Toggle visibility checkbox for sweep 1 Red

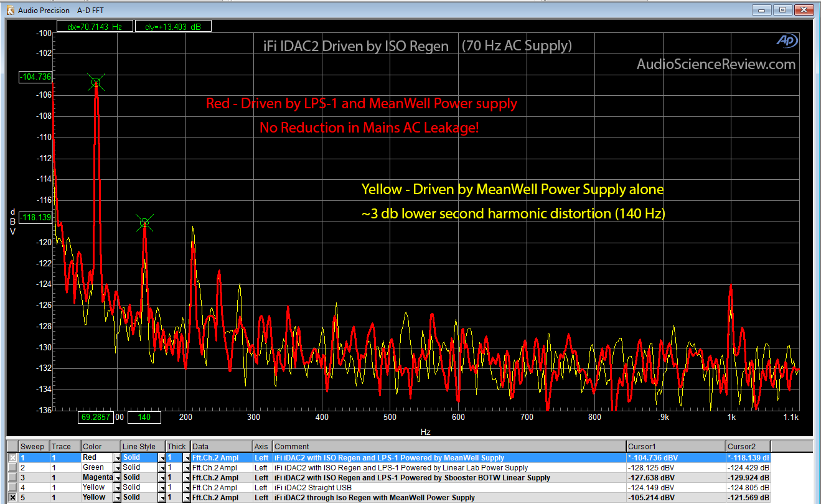[x=12, y=457]
